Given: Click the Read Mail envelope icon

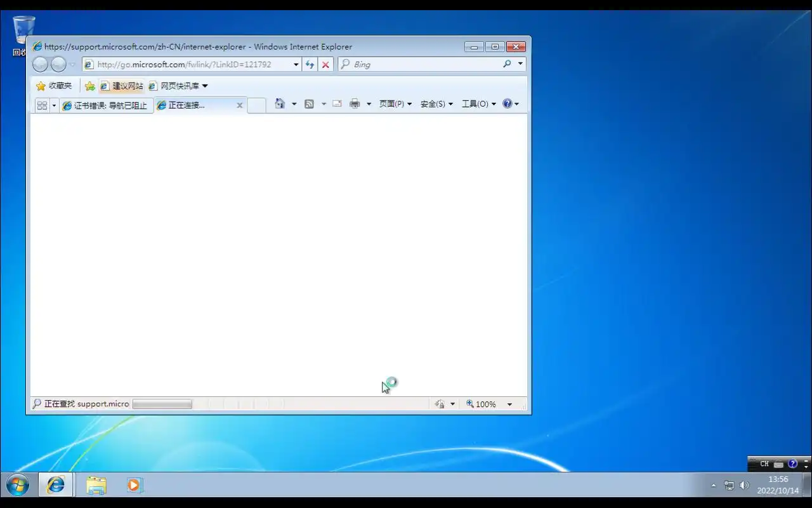Looking at the screenshot, I should [x=337, y=104].
